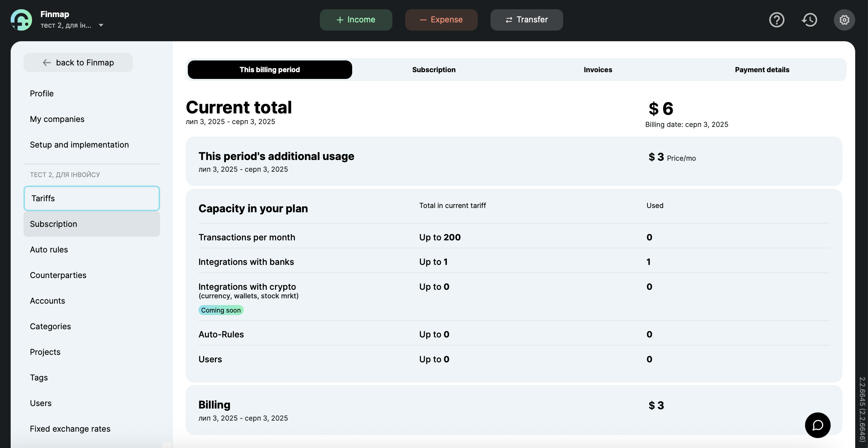Screen dimensions: 868x448
Task: Open Tariffs in the sidebar
Action: (x=91, y=198)
